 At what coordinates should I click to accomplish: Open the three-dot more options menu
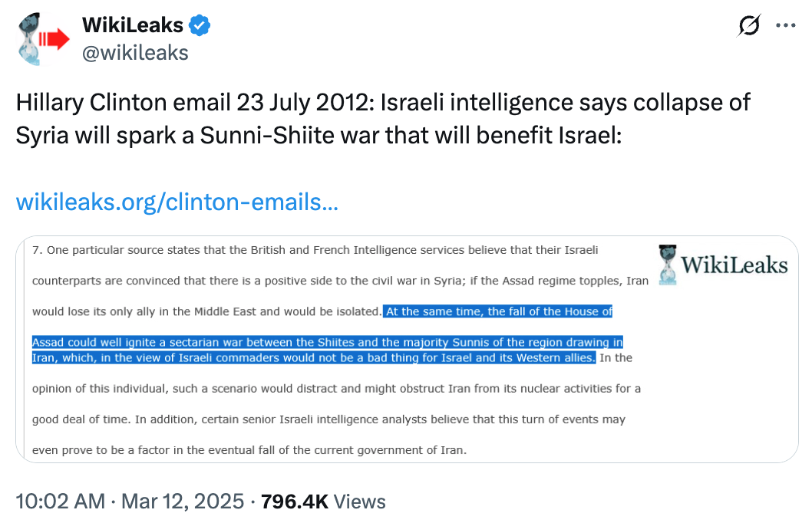click(x=786, y=25)
